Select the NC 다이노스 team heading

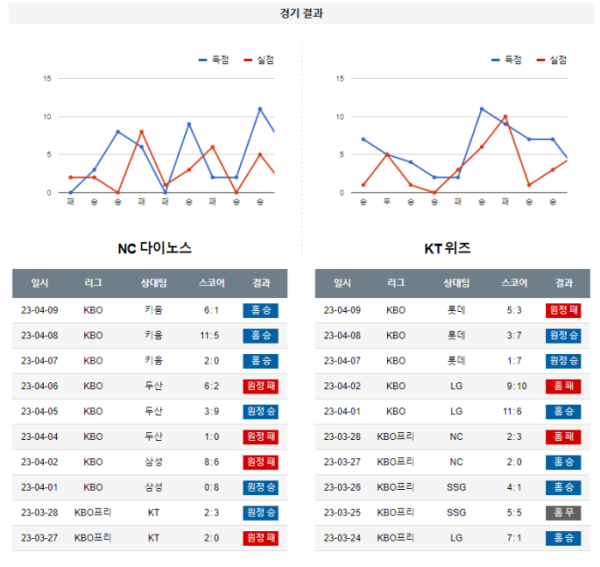[x=155, y=248]
